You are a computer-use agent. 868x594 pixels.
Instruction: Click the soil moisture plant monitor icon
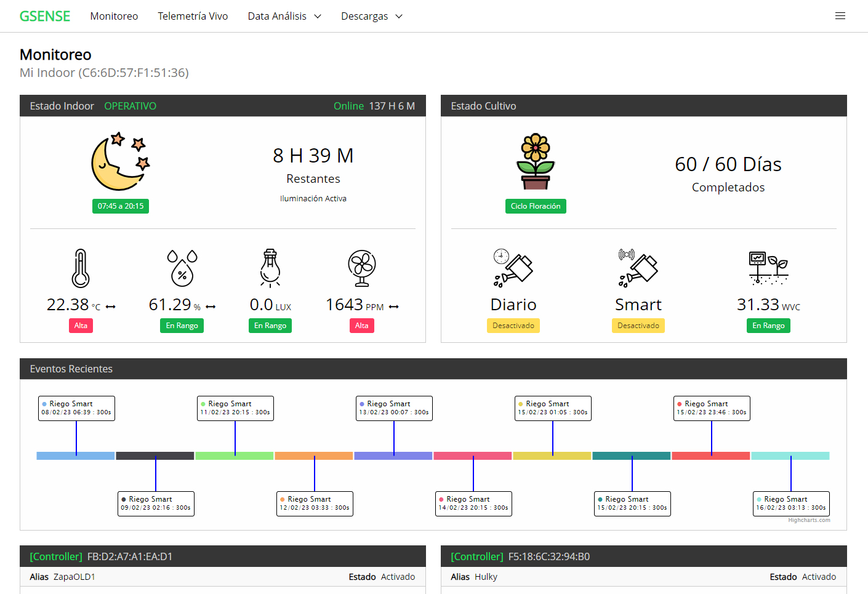pyautogui.click(x=768, y=268)
